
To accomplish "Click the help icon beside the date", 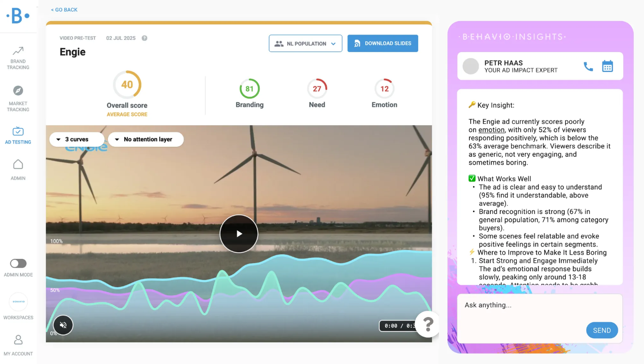I will tap(145, 38).
